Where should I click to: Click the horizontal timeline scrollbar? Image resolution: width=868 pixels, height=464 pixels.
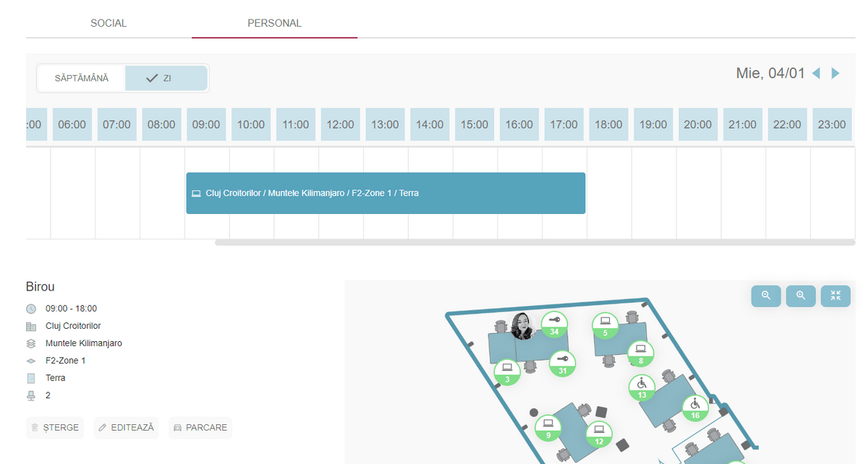coord(535,243)
